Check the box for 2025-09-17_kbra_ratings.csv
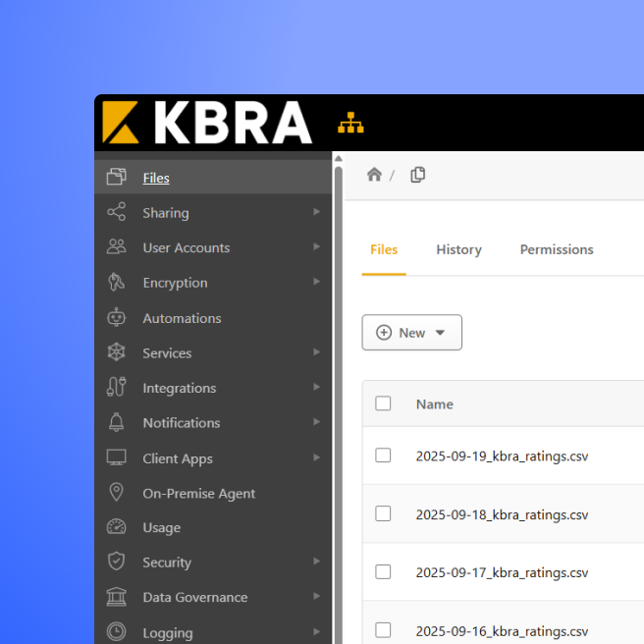Viewport: 644px width, 644px height. pyautogui.click(x=383, y=571)
